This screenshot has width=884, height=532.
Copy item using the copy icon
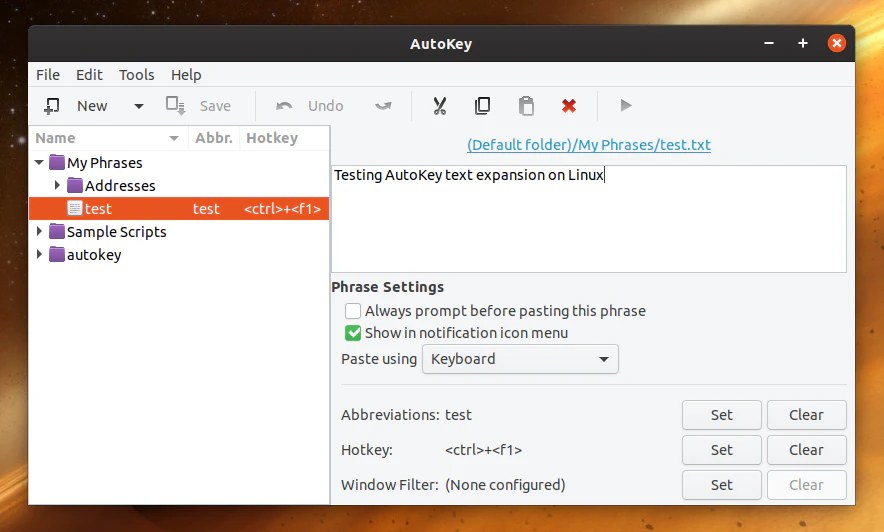(x=483, y=106)
